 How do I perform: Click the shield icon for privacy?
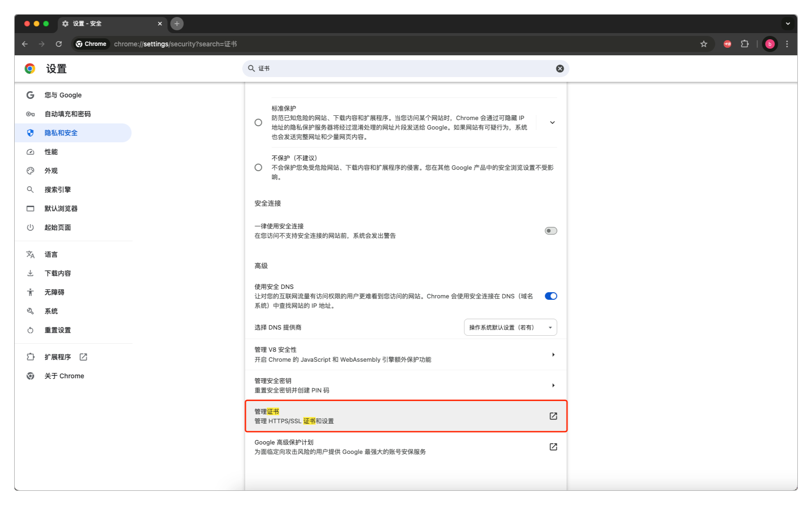tap(30, 133)
